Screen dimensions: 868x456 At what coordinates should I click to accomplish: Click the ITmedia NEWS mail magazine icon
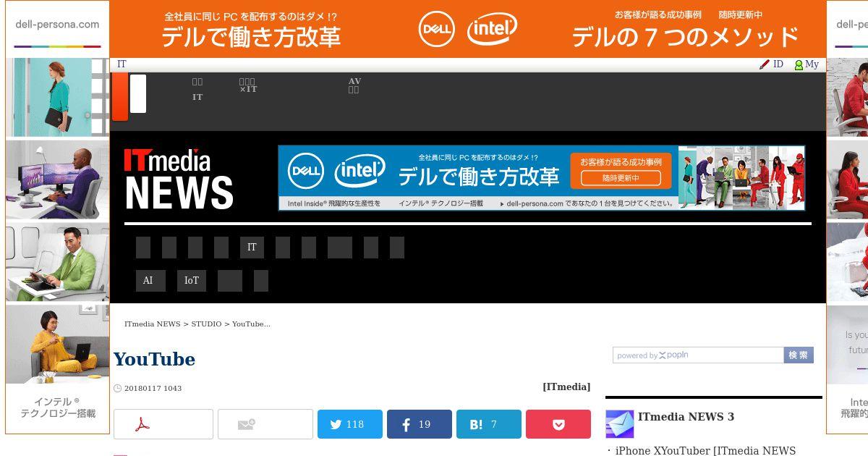point(620,424)
